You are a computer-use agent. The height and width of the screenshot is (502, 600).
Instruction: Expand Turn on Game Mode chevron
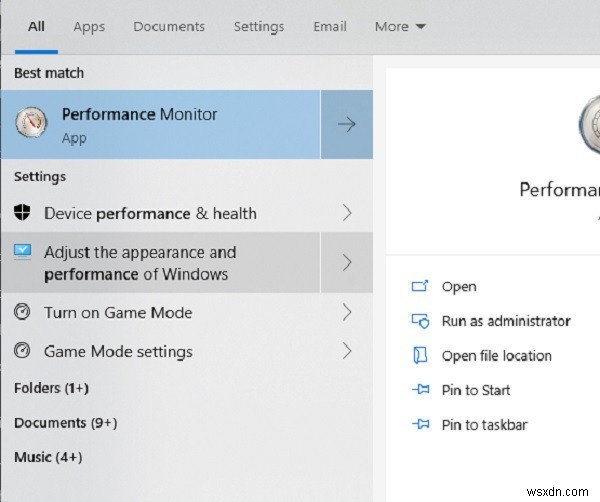coord(347,313)
